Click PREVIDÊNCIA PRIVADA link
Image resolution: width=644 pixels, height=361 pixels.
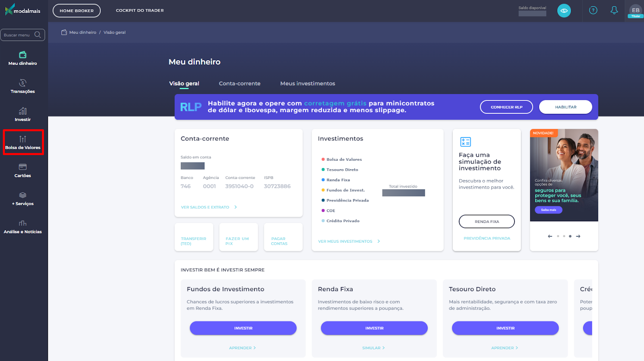coord(487,238)
